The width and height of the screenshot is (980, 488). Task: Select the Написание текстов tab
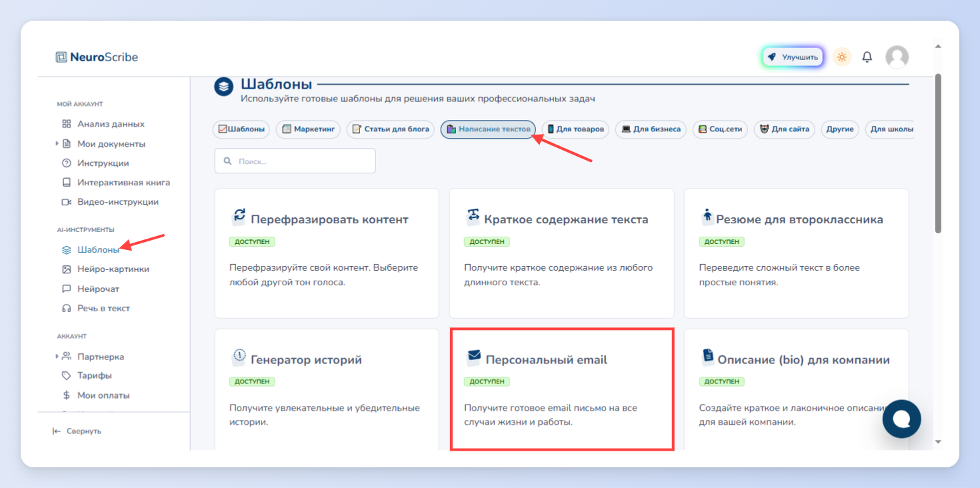pos(488,129)
